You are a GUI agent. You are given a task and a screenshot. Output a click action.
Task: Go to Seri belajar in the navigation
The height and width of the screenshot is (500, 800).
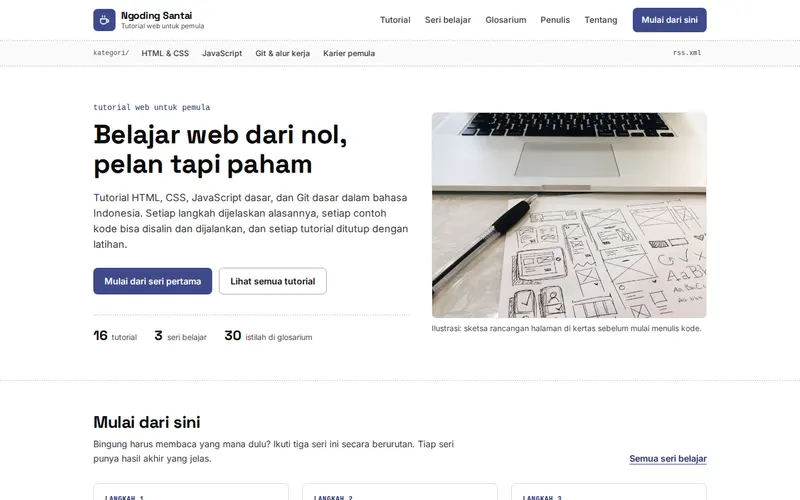point(447,20)
